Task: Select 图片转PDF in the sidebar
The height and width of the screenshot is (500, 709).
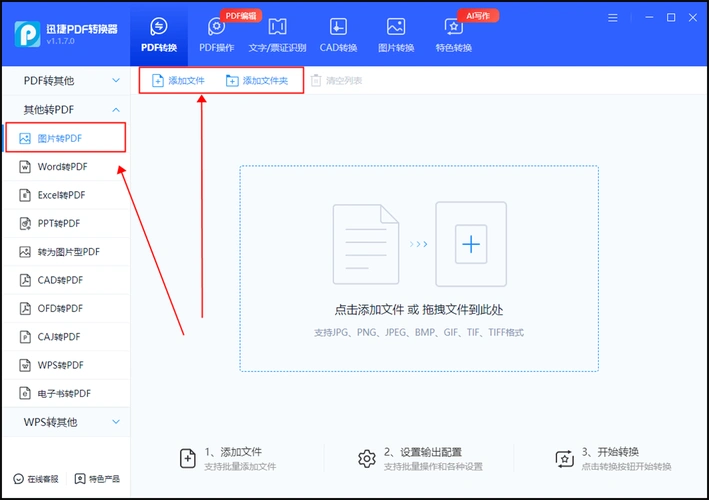Action: 66,138
